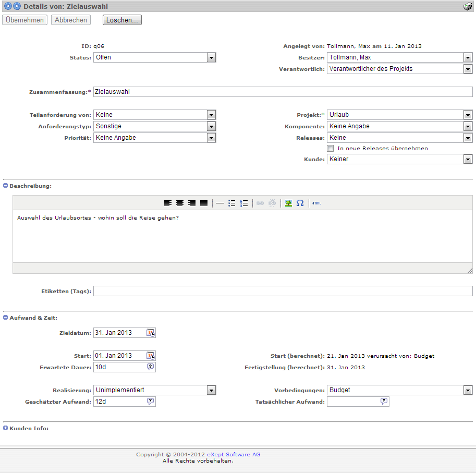Enable 'In neue Releases übernehmen' checkbox

pyautogui.click(x=331, y=149)
